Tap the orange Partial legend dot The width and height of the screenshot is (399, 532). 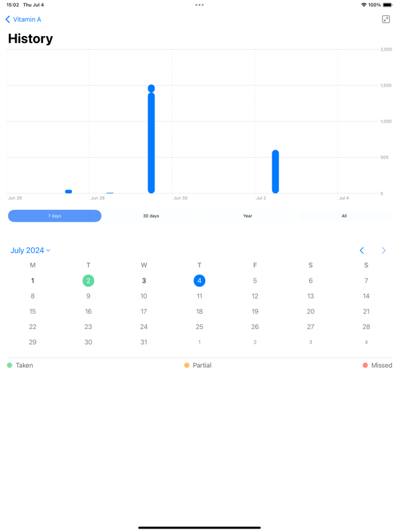pyautogui.click(x=186, y=366)
